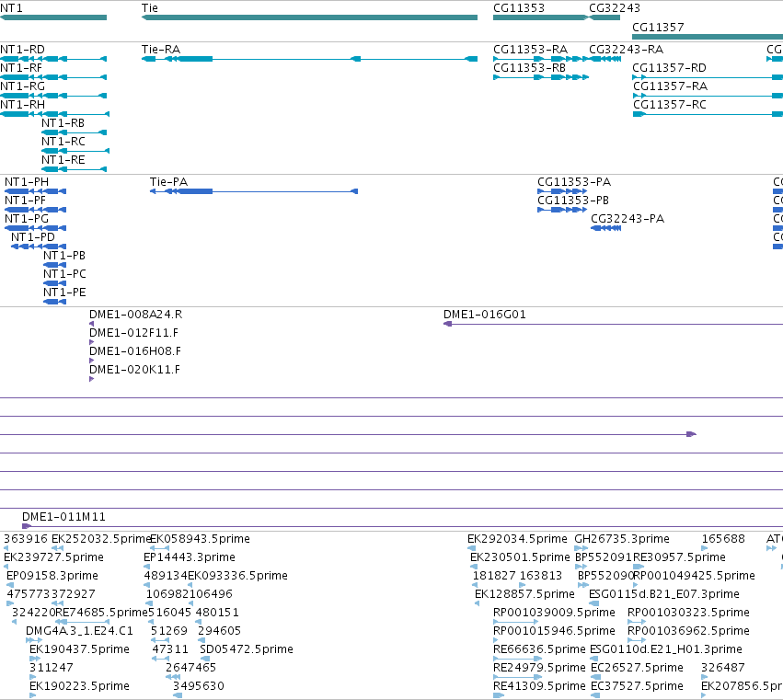
Task: Select EST label EC26527.5prime
Action: pyautogui.click(x=638, y=669)
